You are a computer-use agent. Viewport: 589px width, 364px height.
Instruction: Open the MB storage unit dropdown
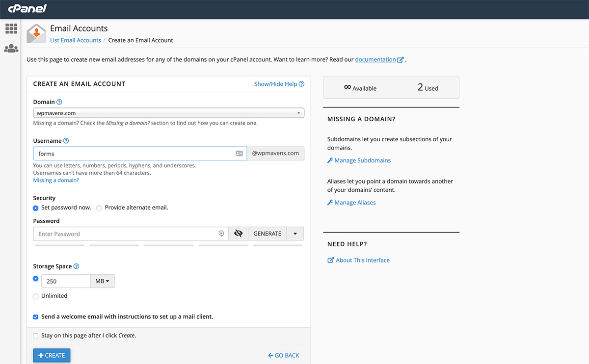click(x=102, y=281)
